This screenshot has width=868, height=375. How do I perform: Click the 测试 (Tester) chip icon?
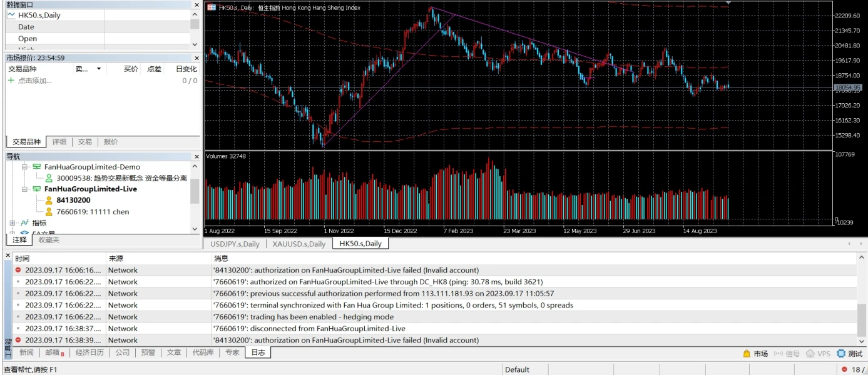point(841,354)
